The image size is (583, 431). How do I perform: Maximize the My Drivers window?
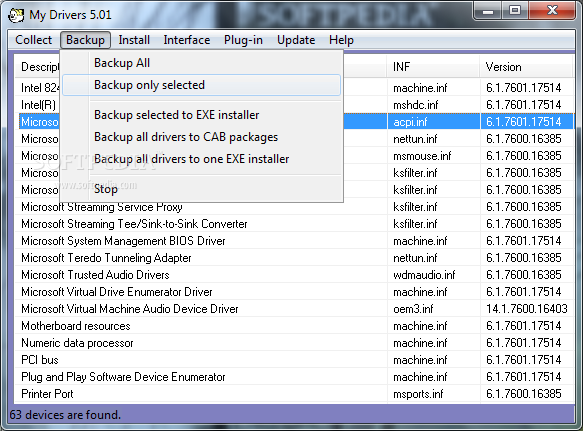pos(515,11)
